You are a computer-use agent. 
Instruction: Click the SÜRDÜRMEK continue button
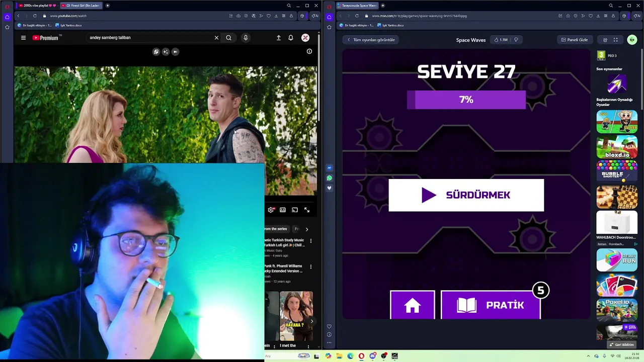(x=466, y=195)
